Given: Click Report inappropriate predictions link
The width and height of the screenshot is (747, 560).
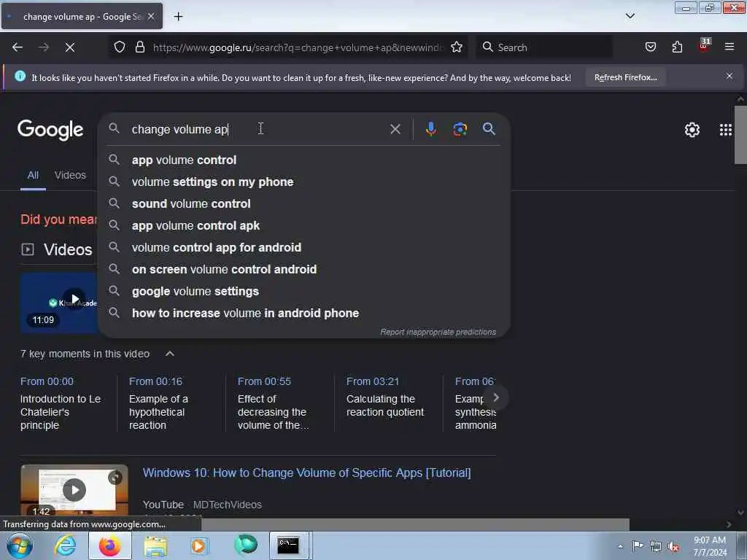Looking at the screenshot, I should click(x=438, y=332).
